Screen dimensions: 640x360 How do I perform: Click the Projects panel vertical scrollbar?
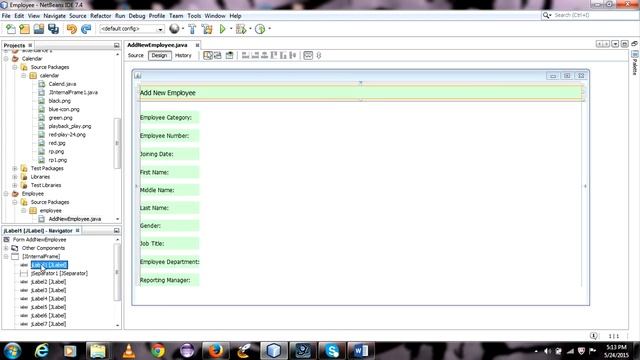click(x=117, y=143)
